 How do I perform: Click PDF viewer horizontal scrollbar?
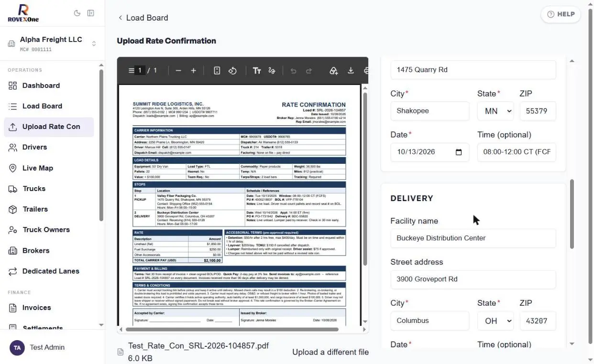click(x=232, y=329)
